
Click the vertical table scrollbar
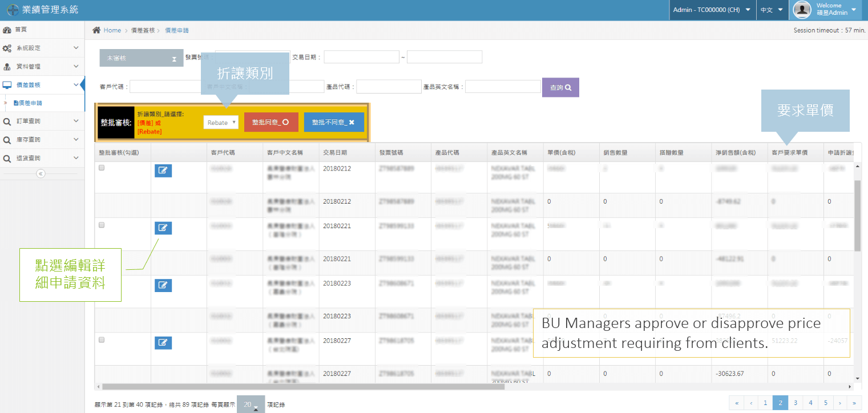[x=857, y=217]
